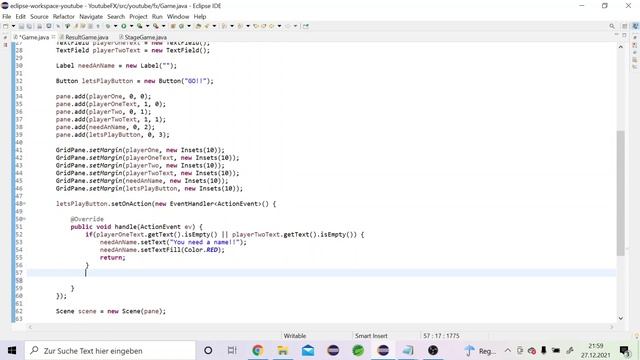Click the 'return;' statement on line 55

(113, 258)
